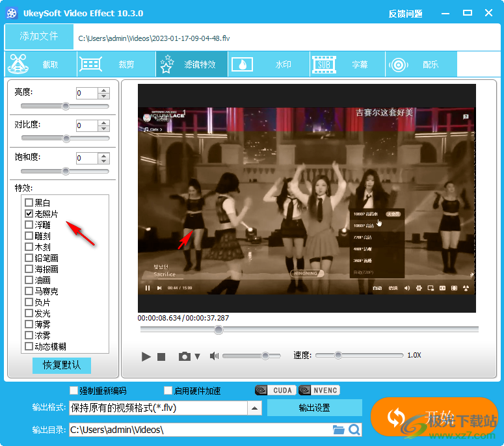Click the orange 开始 start button

click(x=434, y=417)
